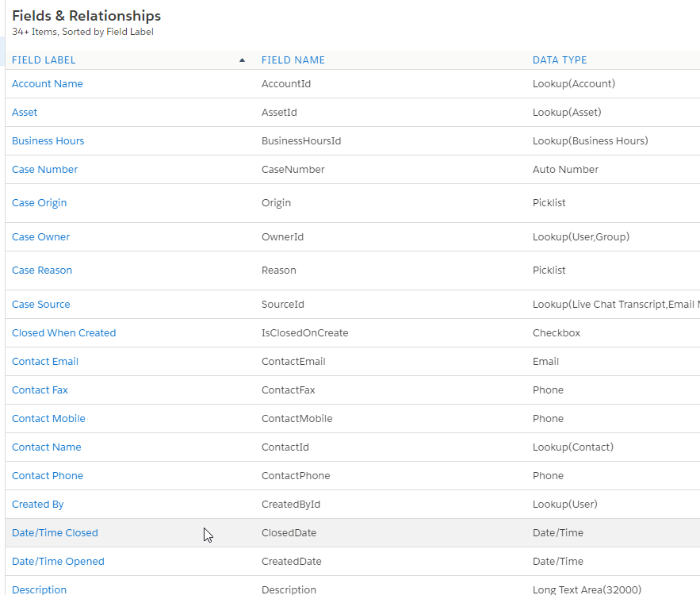Image resolution: width=700 pixels, height=595 pixels.
Task: Open the Created By field
Action: pyautogui.click(x=37, y=505)
